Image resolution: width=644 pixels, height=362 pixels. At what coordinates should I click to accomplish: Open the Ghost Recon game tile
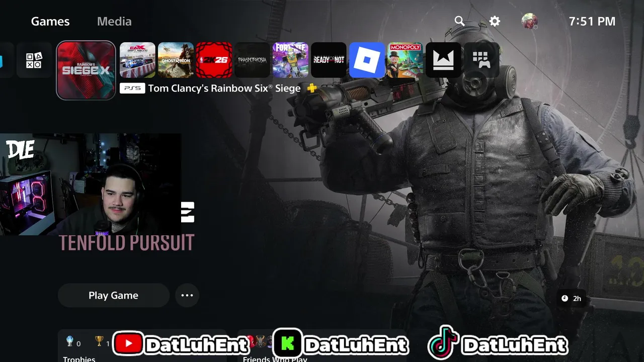click(x=176, y=60)
